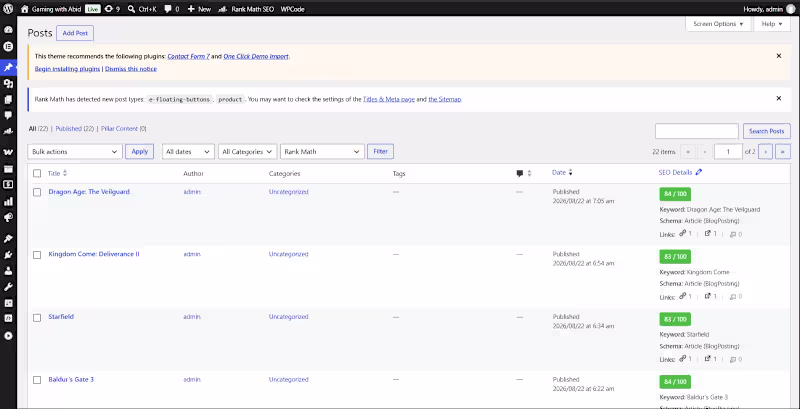Screen dimensions: 800x409
Task: Open the Analytics bar-chart sidebar icon
Action: 8,201
